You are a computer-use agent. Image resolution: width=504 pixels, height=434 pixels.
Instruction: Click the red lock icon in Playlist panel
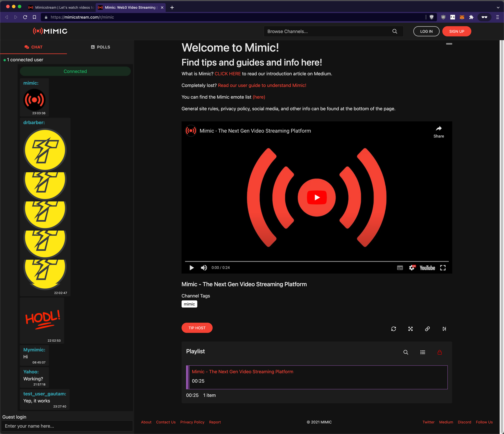pyautogui.click(x=440, y=353)
